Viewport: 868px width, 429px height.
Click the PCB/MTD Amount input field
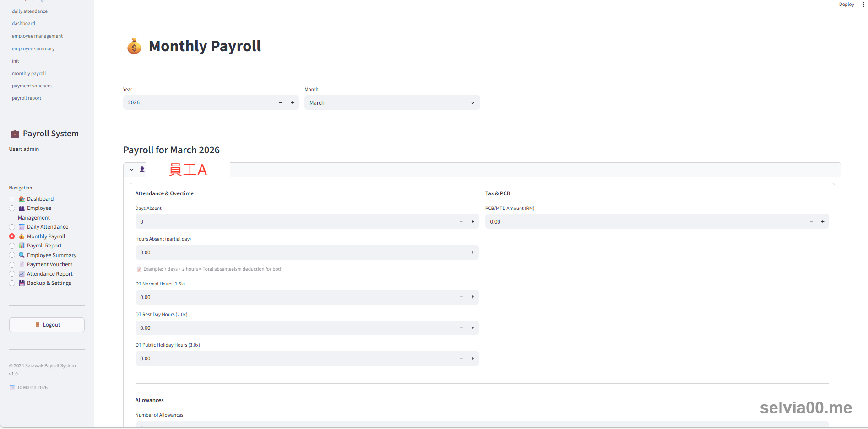[x=645, y=222]
